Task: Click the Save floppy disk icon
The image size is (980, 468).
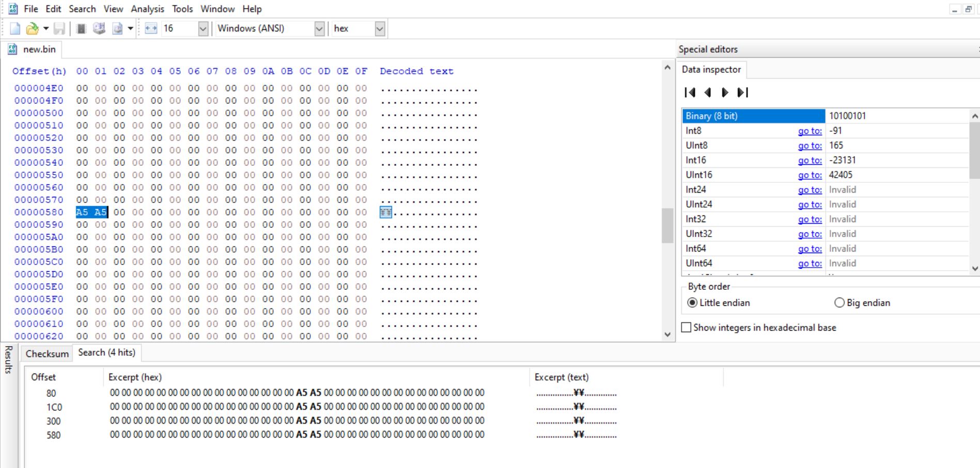Action: tap(59, 28)
